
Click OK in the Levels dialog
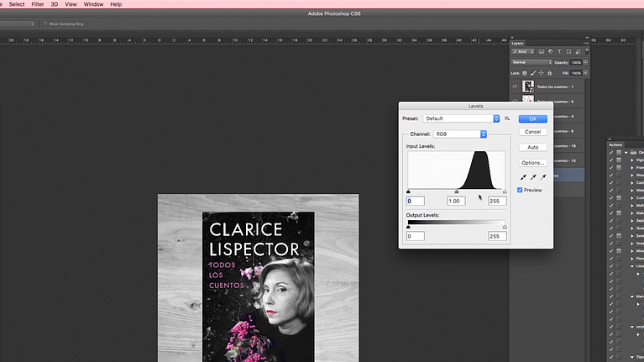click(x=532, y=119)
